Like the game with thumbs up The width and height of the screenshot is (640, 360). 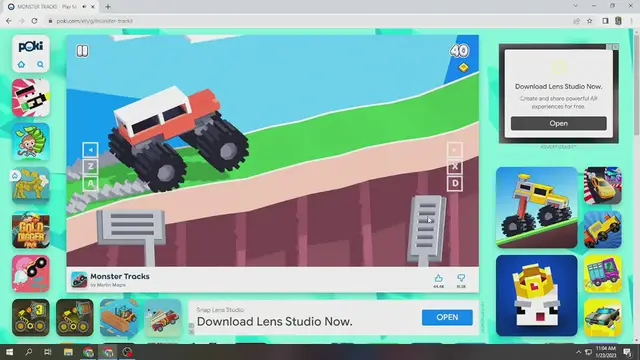439,278
